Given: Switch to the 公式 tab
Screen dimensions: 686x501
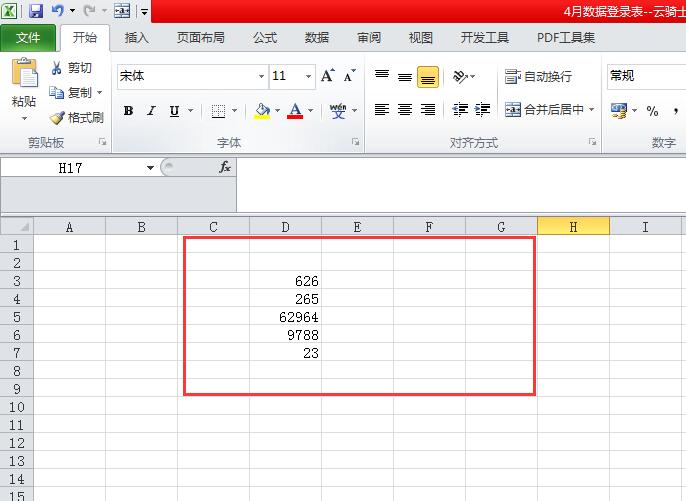Looking at the screenshot, I should [x=265, y=38].
